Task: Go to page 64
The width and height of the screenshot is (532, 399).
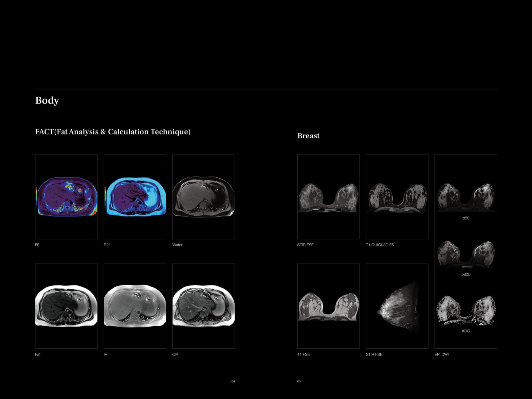Action: [x=233, y=381]
